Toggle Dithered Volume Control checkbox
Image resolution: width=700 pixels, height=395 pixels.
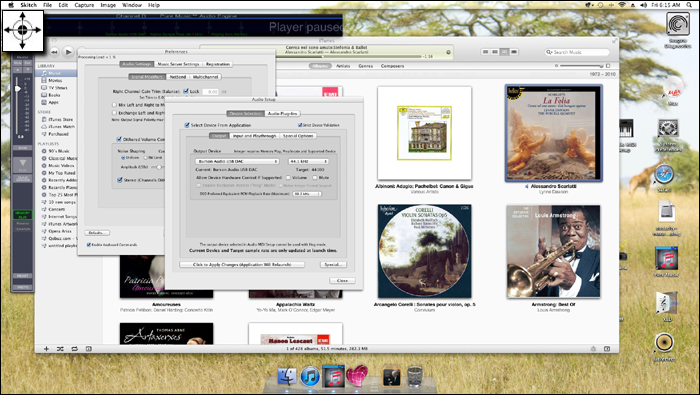[x=119, y=139]
